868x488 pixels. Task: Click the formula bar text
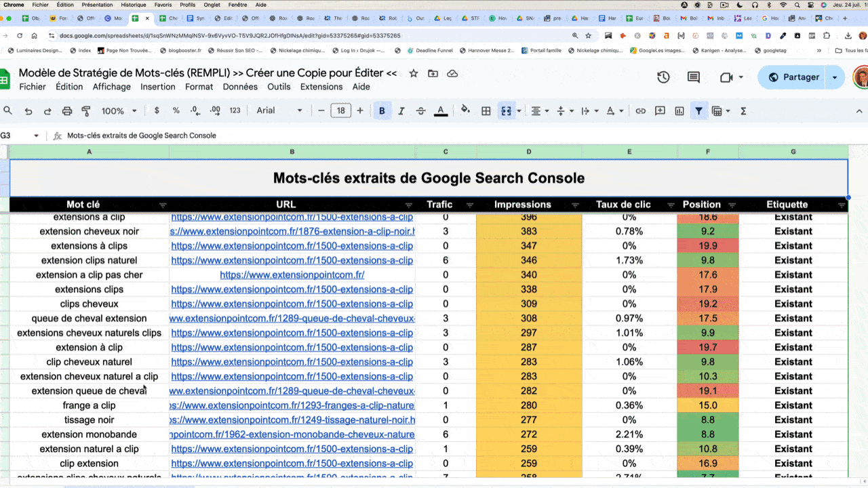click(x=142, y=136)
